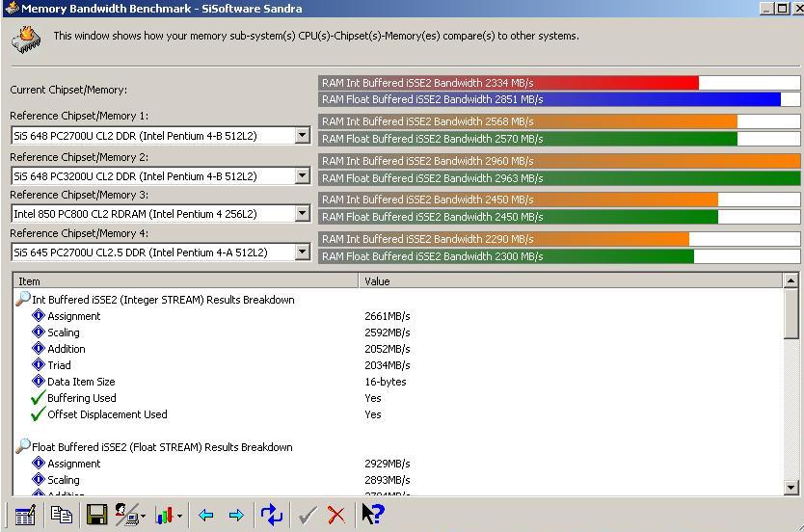Click green check icon beside Buffering Used
Image resolution: width=804 pixels, height=532 pixels.
[x=38, y=398]
